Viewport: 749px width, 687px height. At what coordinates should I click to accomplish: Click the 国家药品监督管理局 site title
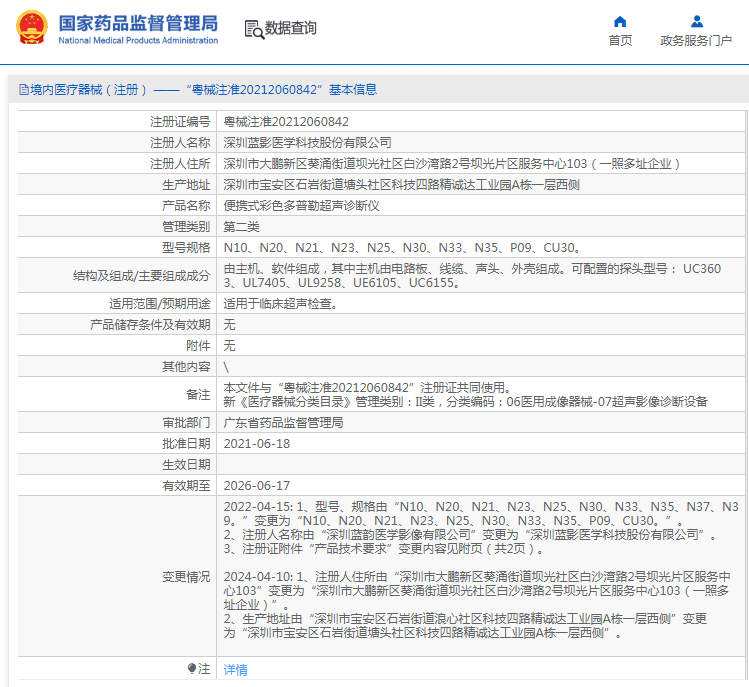pos(137,22)
